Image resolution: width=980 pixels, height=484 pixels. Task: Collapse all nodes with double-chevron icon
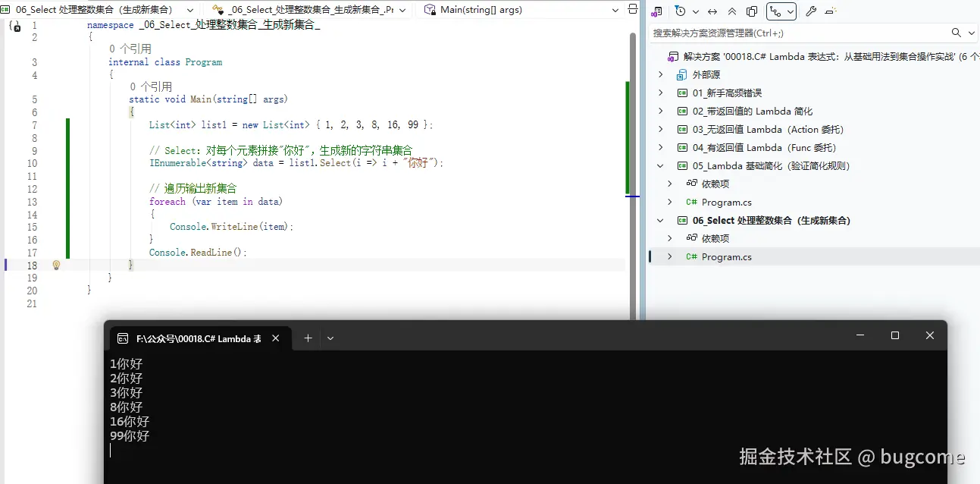point(732,11)
